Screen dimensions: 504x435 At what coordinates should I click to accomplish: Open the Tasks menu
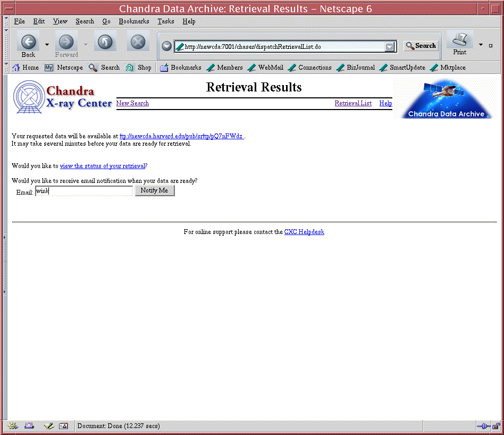pyautogui.click(x=165, y=21)
